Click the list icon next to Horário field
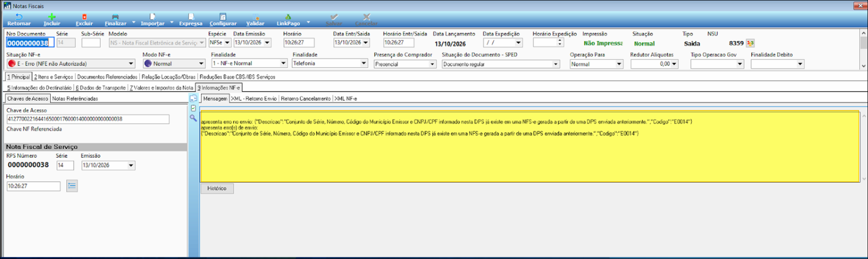This screenshot has height=259, width=868. (72, 186)
